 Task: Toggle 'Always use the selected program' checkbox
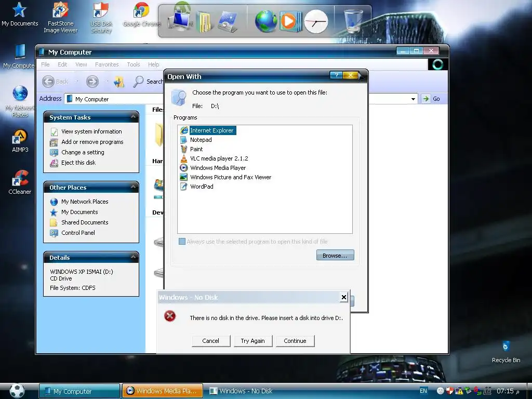[x=182, y=241]
